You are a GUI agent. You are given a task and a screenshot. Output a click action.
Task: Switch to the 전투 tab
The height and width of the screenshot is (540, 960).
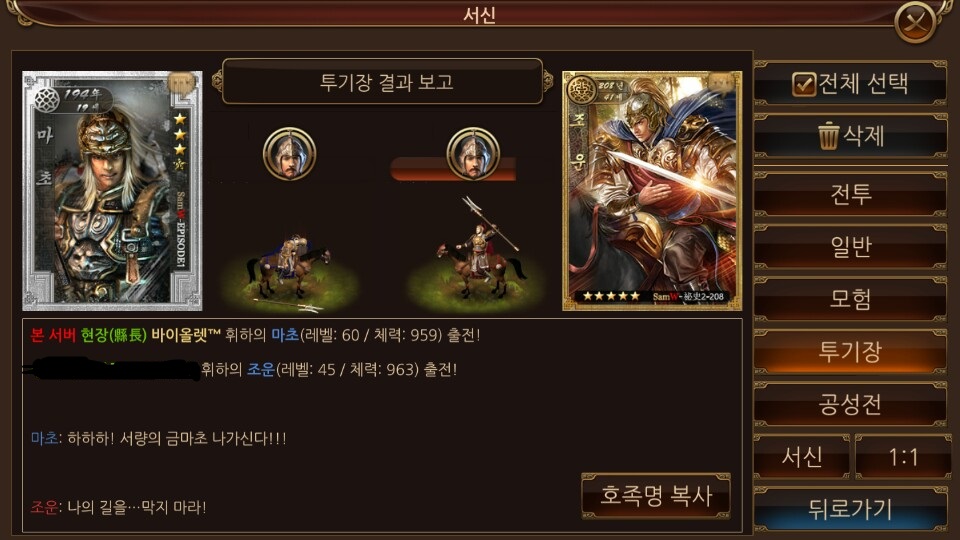tap(850, 194)
